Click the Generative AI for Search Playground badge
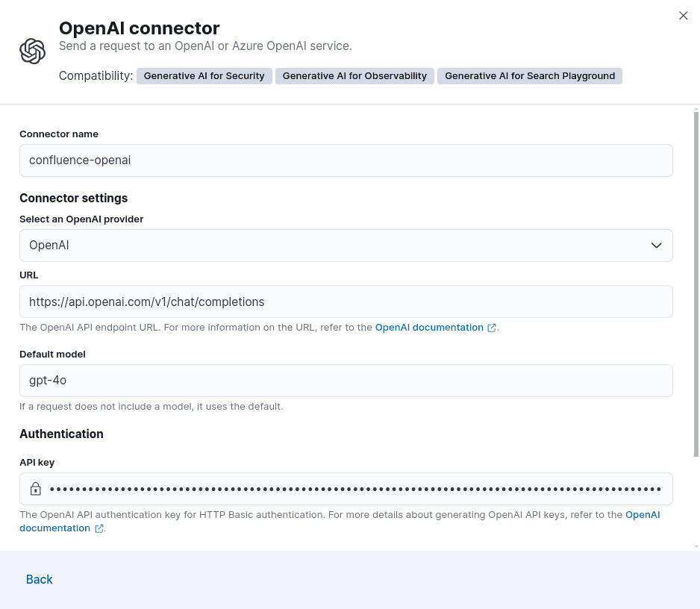The width and height of the screenshot is (700, 609). coord(529,75)
